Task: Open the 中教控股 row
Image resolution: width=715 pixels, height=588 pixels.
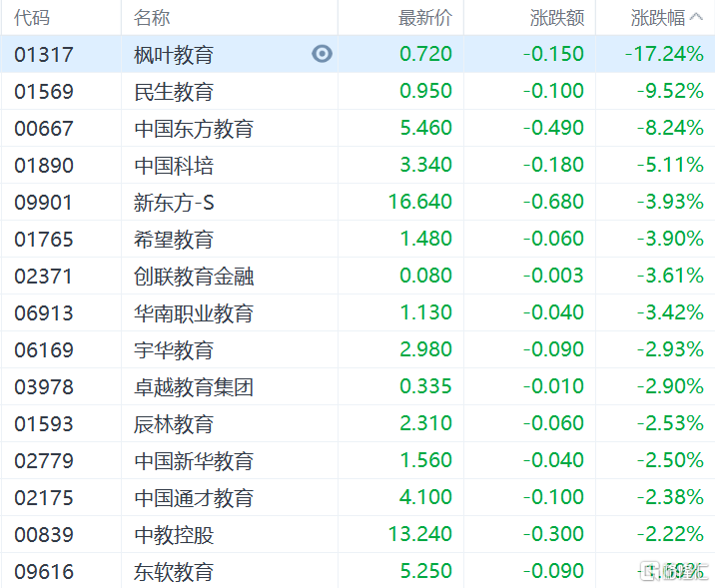Action: point(357,534)
